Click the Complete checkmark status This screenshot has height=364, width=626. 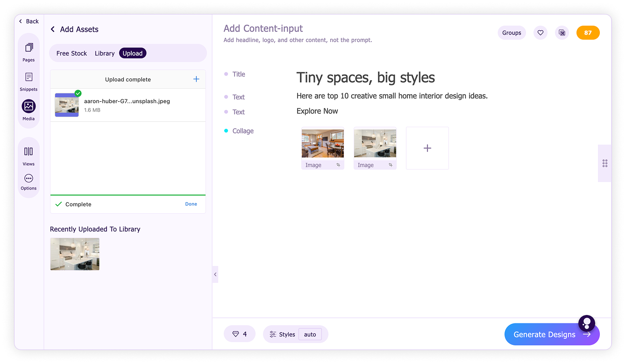[x=73, y=204]
